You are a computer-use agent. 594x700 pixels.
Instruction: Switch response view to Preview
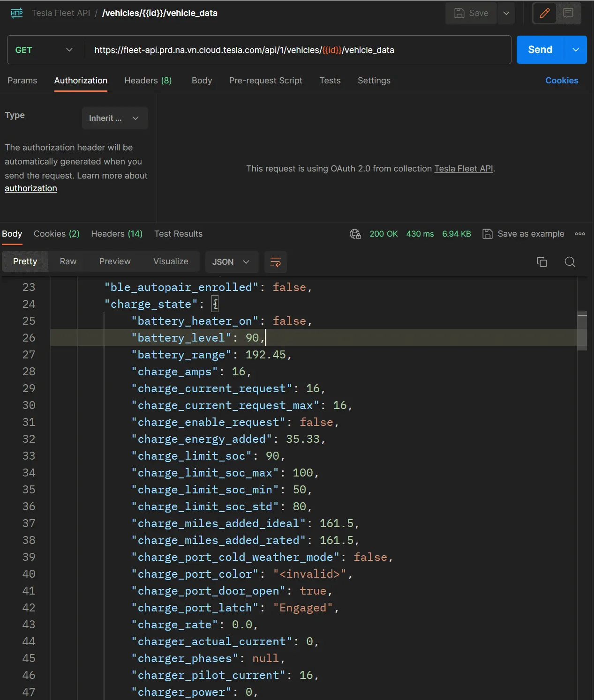point(115,261)
